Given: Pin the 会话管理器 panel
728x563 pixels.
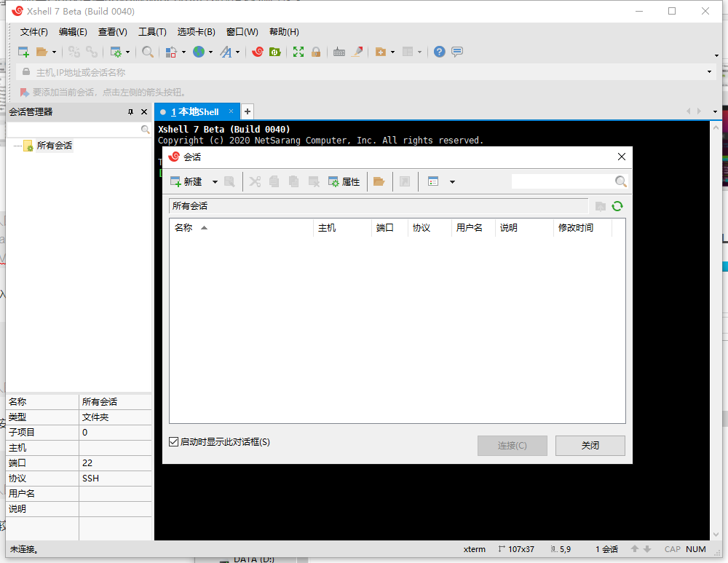Looking at the screenshot, I should [130, 112].
